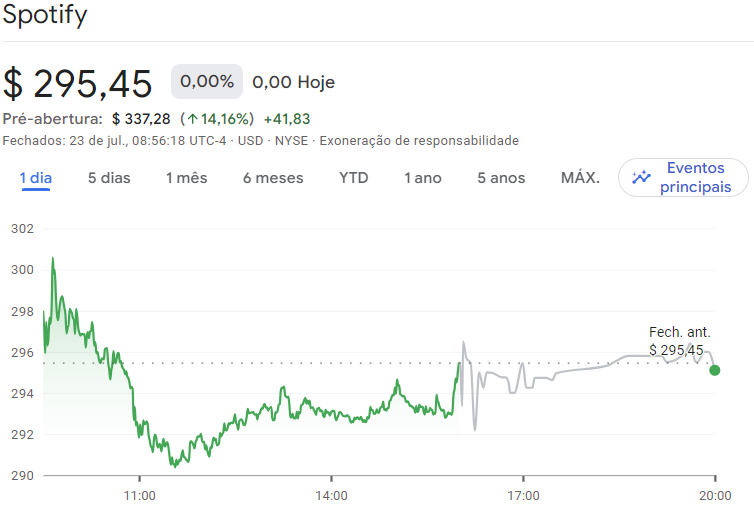The width and height of the screenshot is (754, 511).
Task: Click the 20:00 time axis label
Action: pyautogui.click(x=715, y=496)
